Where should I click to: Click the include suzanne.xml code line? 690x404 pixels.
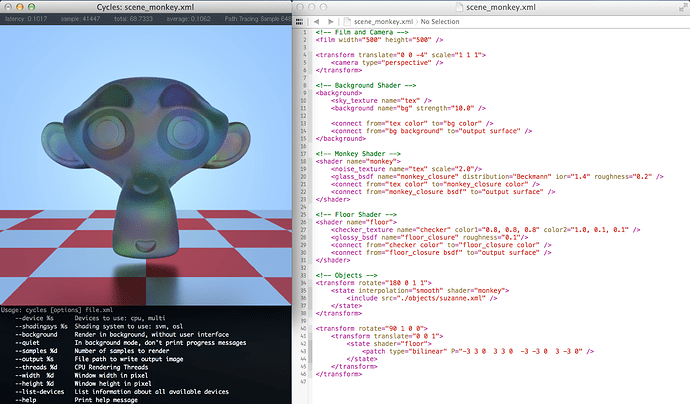click(x=422, y=298)
